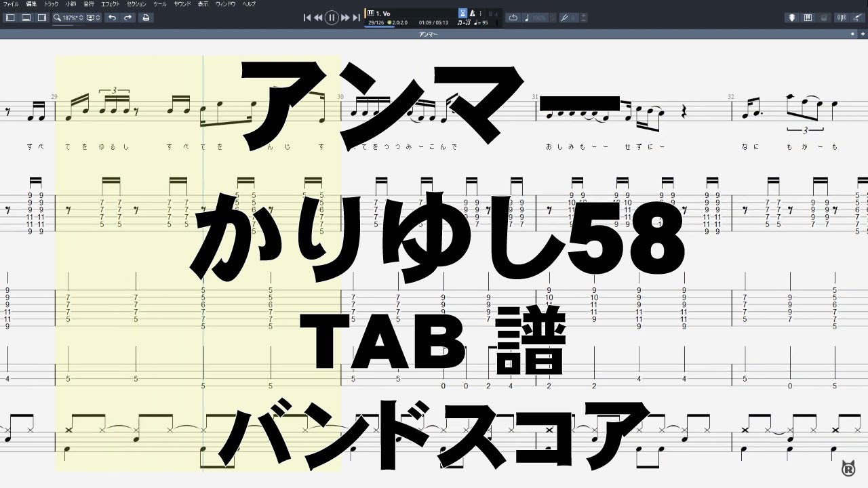Image resolution: width=868 pixels, height=488 pixels.
Task: Click the unsaved-changes dot on tab bar
Action: point(852,33)
